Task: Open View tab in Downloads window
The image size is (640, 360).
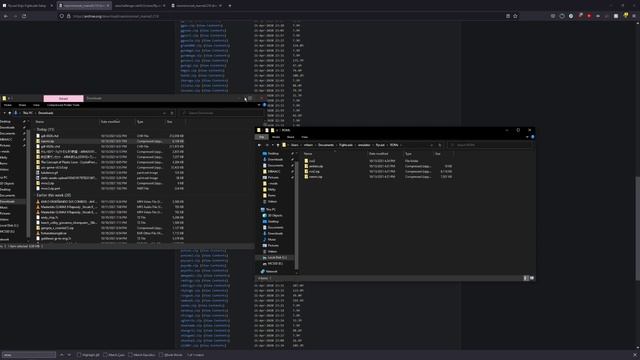Action: (x=36, y=105)
